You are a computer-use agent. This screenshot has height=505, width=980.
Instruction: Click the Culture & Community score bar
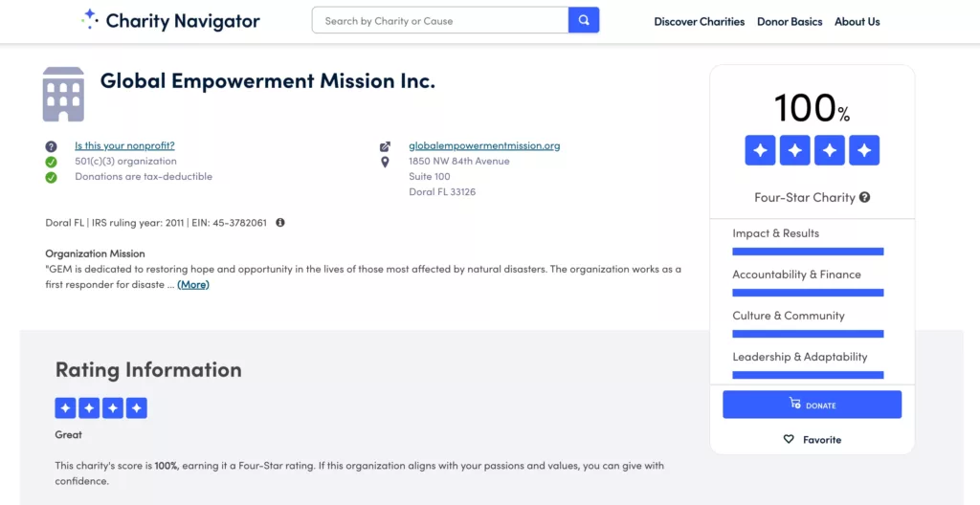click(808, 334)
